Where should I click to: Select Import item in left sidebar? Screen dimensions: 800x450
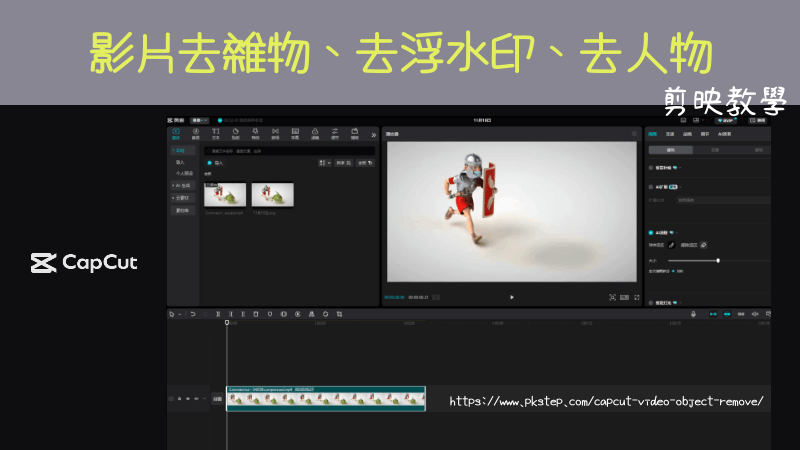tap(180, 162)
